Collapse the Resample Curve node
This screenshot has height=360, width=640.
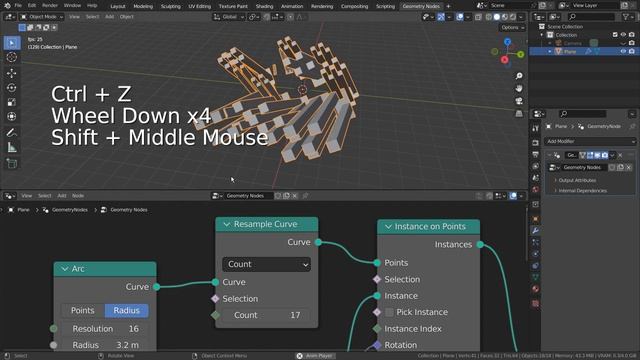coord(227,224)
